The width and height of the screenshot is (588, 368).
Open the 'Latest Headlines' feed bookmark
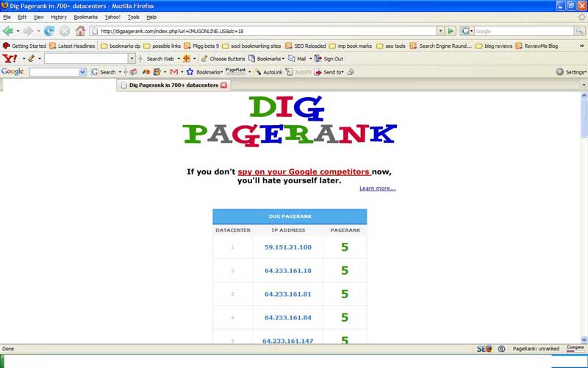pos(72,46)
